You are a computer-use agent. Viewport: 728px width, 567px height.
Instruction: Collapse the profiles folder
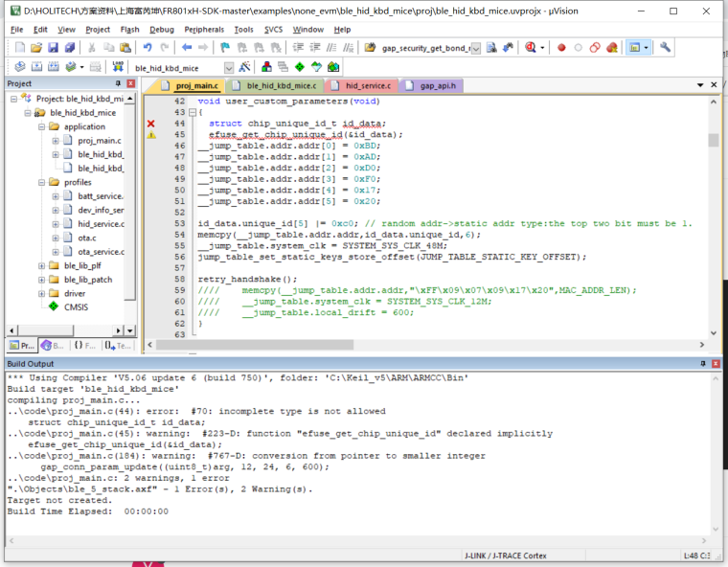[42, 183]
